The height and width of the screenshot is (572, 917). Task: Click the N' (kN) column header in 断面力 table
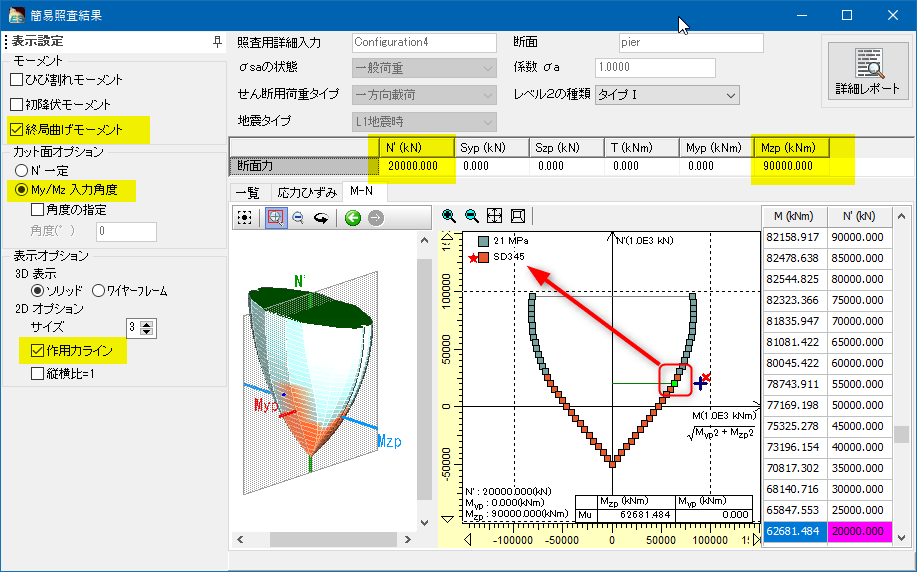pyautogui.click(x=416, y=148)
